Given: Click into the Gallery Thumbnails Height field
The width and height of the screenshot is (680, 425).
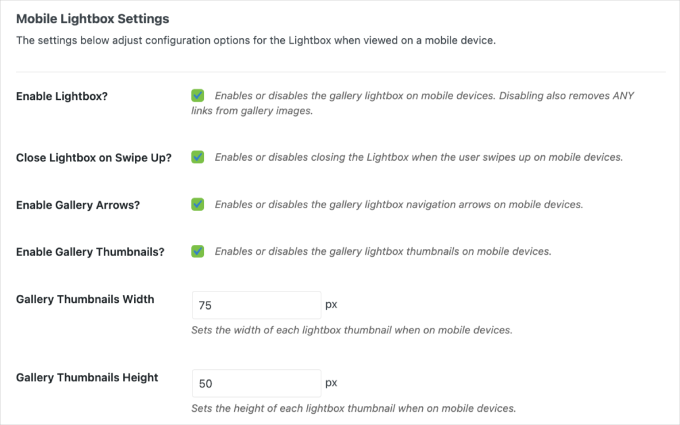Looking at the screenshot, I should pos(255,383).
